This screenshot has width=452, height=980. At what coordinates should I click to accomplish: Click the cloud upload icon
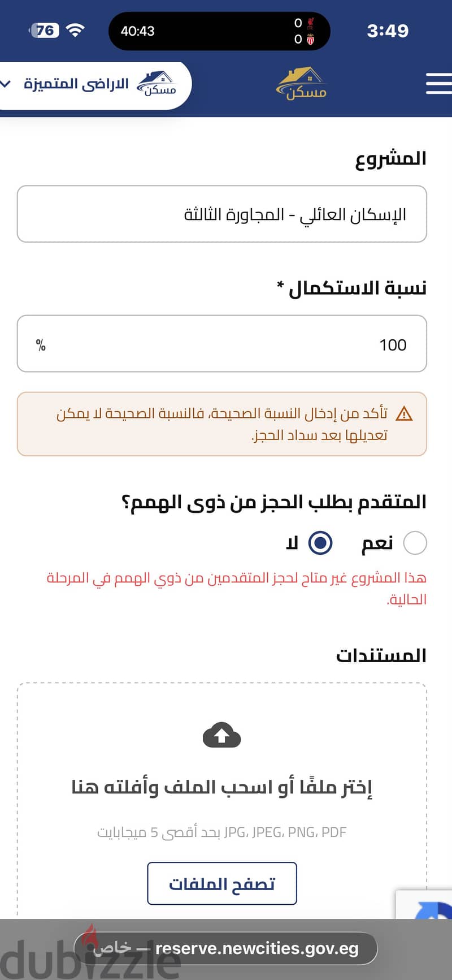221,735
